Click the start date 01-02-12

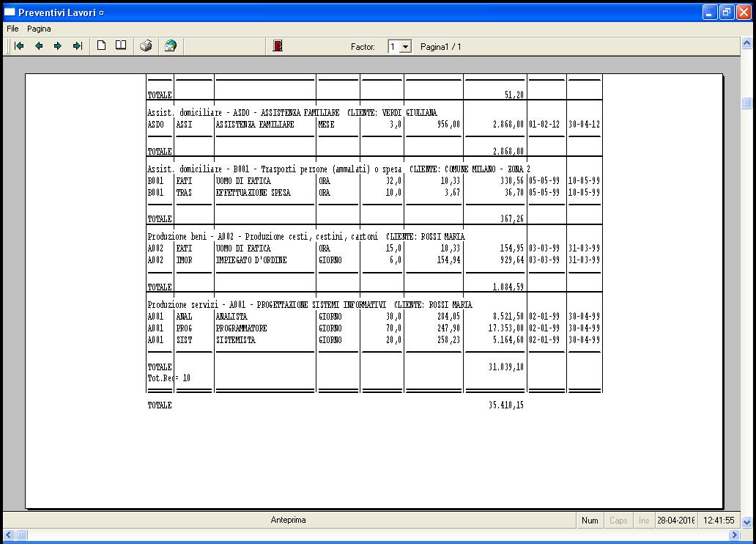[x=544, y=125]
